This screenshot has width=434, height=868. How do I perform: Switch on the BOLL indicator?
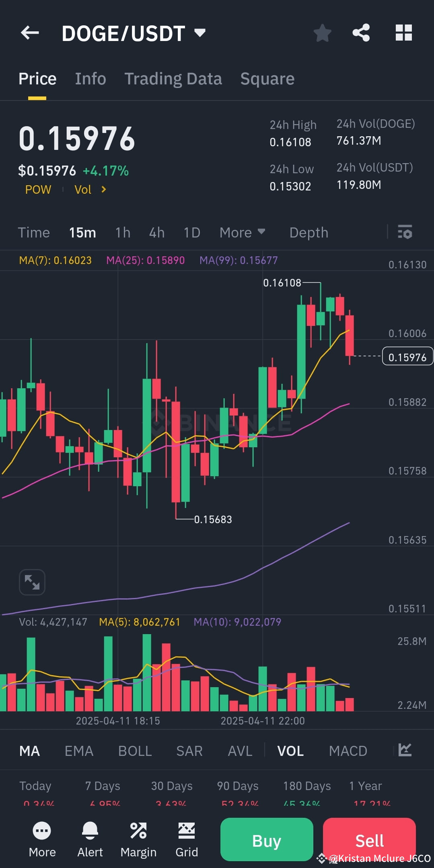coord(135,751)
